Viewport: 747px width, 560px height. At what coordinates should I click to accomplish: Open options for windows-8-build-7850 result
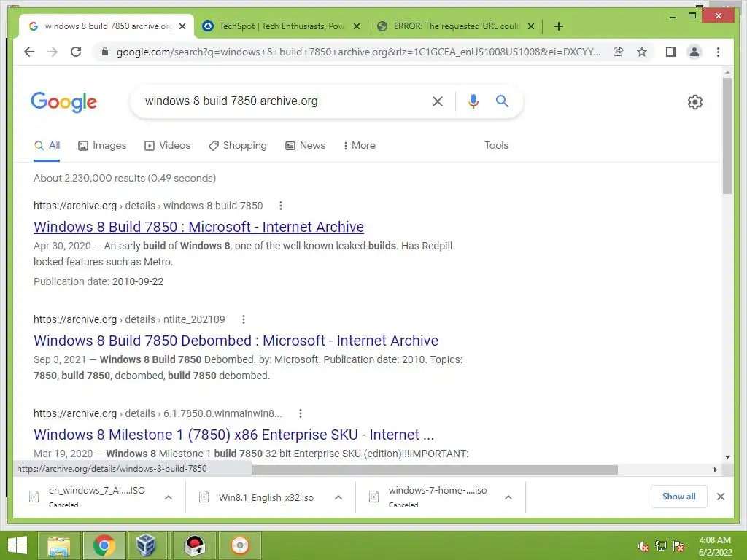[281, 206]
